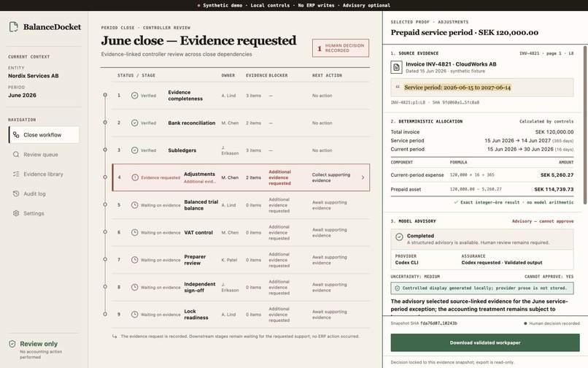Screen dimensions: 588x368
Task: Click the Evidence library list icon
Action: (16, 174)
